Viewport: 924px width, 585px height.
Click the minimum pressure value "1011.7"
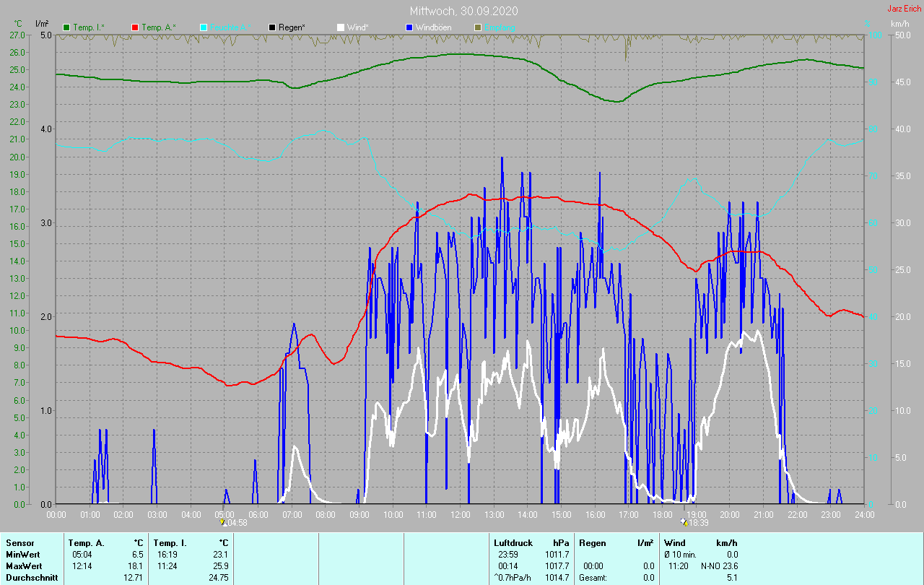(557, 555)
